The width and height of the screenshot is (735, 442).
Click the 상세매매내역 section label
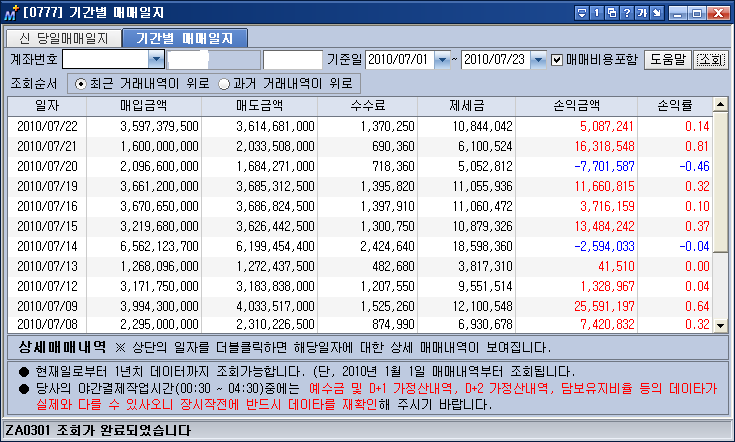tap(62, 347)
